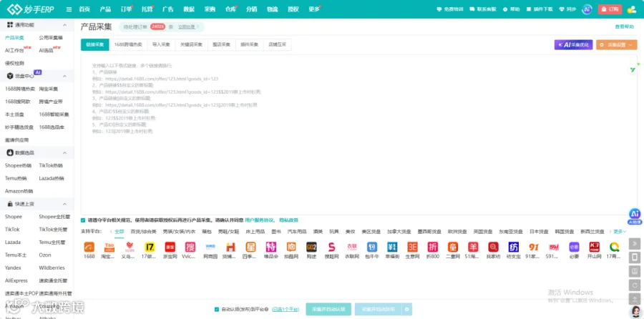This screenshot has width=644, height=319.
Task: Click the purple 必要 platform icon
Action: tap(574, 247)
